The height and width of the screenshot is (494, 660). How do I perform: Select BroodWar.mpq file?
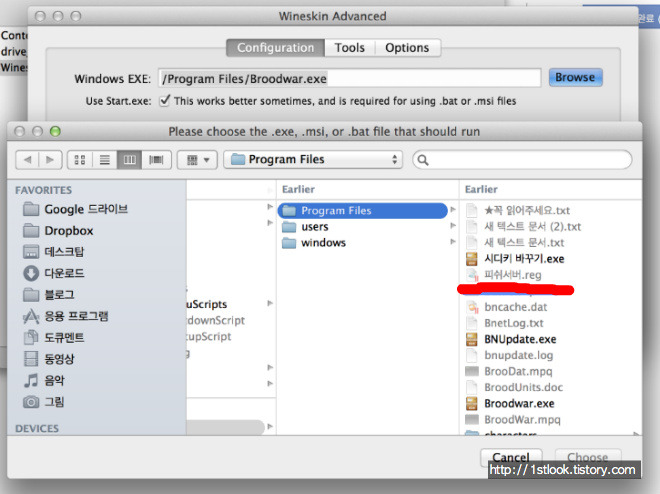coord(514,420)
